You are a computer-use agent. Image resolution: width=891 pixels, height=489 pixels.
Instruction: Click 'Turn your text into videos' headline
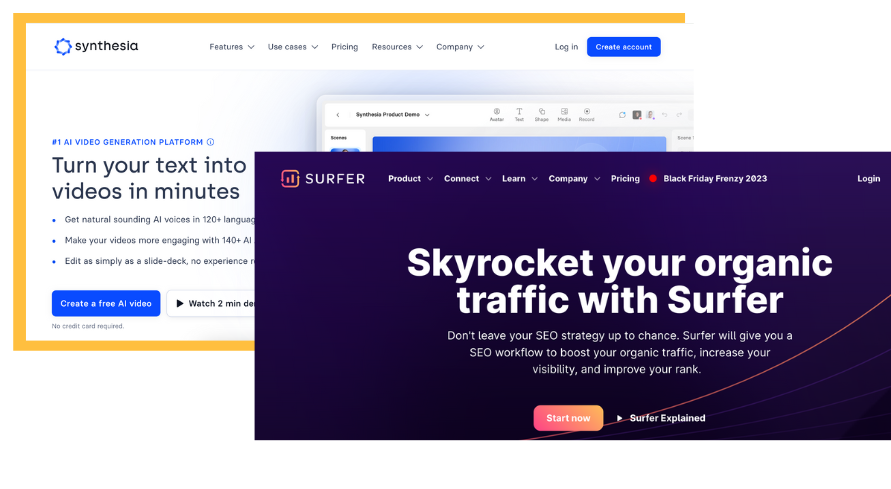[x=149, y=178]
